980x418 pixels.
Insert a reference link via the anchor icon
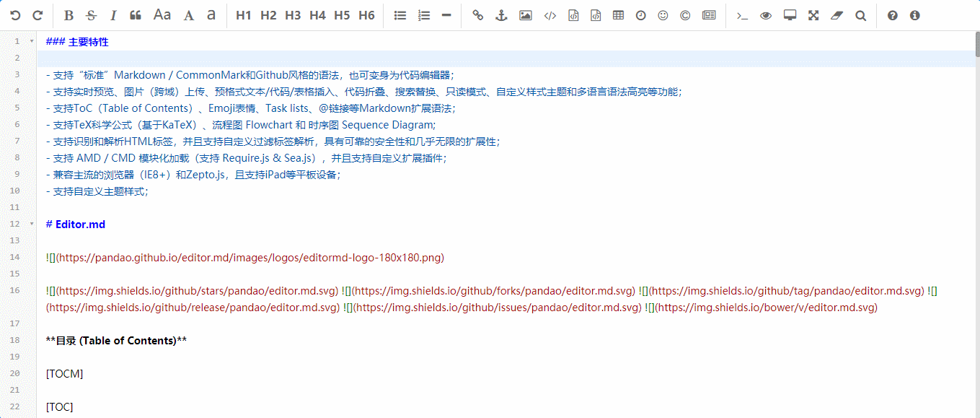pyautogui.click(x=501, y=14)
